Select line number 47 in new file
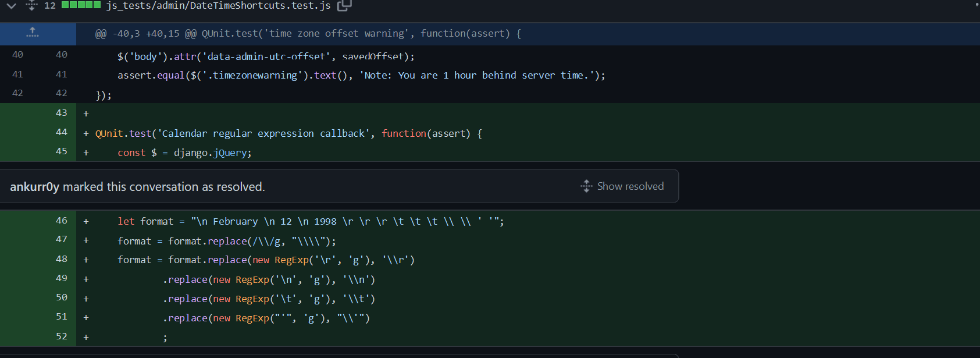Viewport: 980px width, 358px height. tap(61, 239)
